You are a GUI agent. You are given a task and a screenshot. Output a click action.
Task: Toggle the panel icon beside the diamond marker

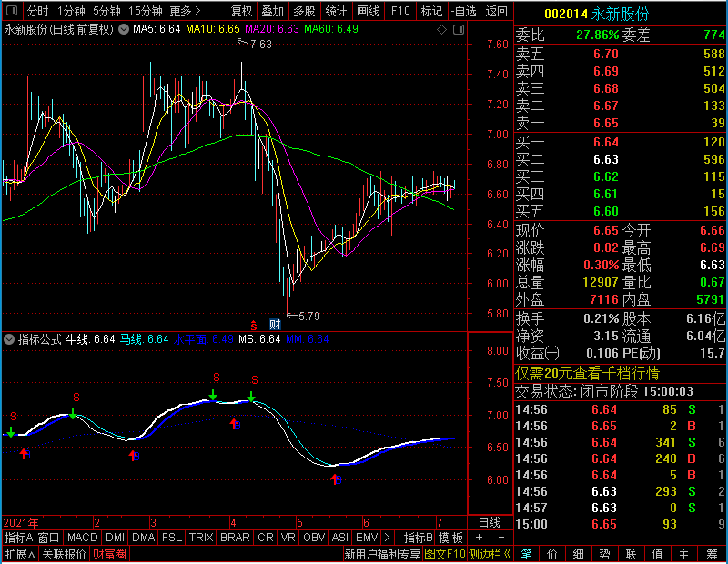tap(459, 30)
